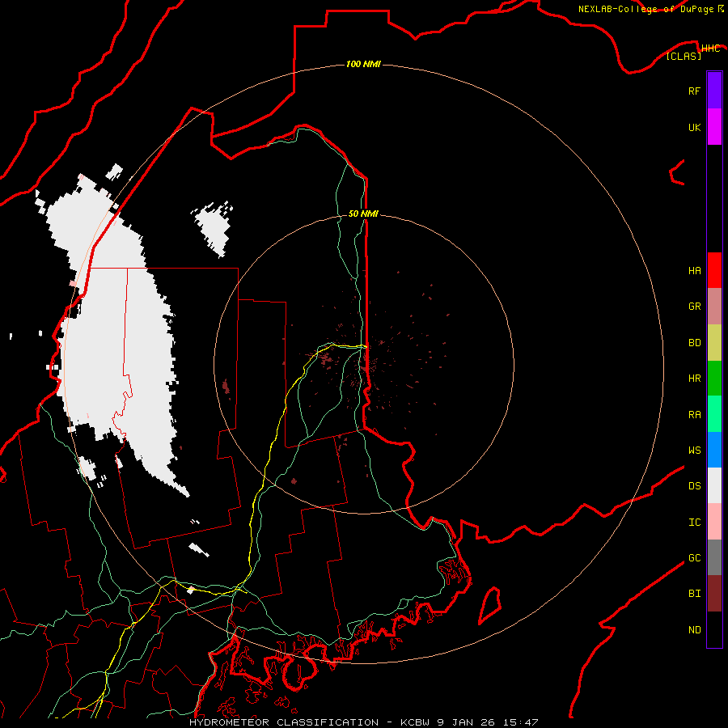Click the IC legend label

694,523
